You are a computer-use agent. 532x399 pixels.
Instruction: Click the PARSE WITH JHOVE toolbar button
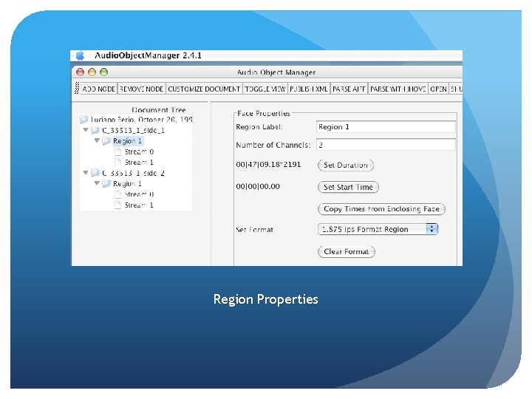(398, 89)
